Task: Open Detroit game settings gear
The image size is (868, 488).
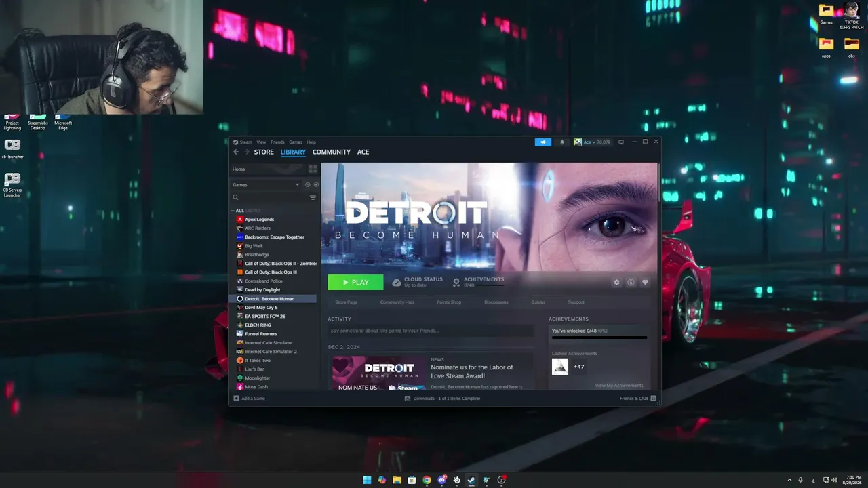Action: pos(616,282)
